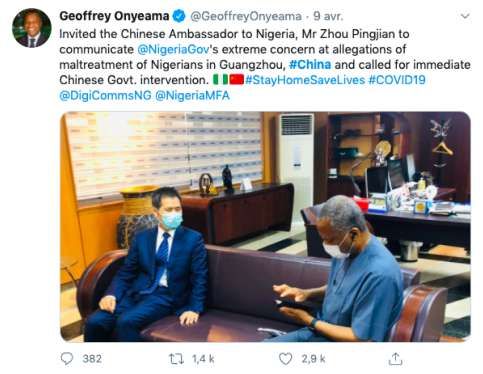Click the @GeoffreyOnyeama handle
The height and width of the screenshot is (374, 483).
tap(246, 16)
